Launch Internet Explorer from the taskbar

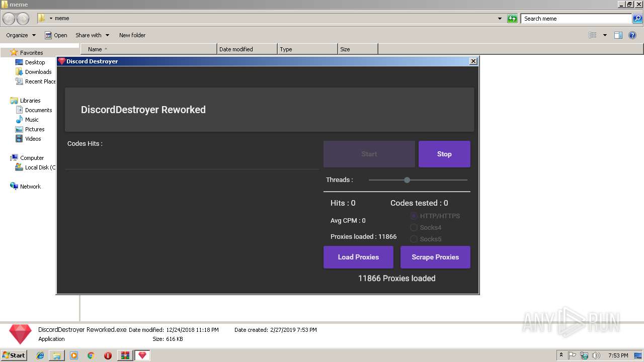click(x=40, y=355)
